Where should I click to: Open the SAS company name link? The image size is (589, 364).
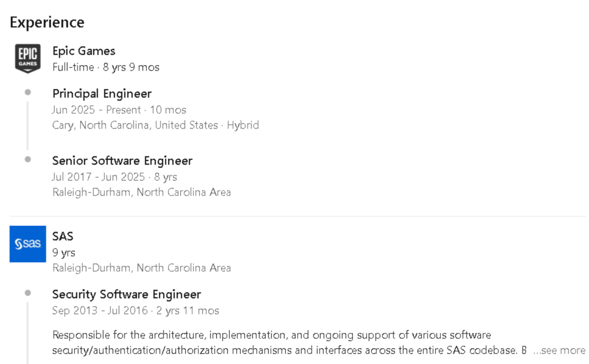coord(63,237)
